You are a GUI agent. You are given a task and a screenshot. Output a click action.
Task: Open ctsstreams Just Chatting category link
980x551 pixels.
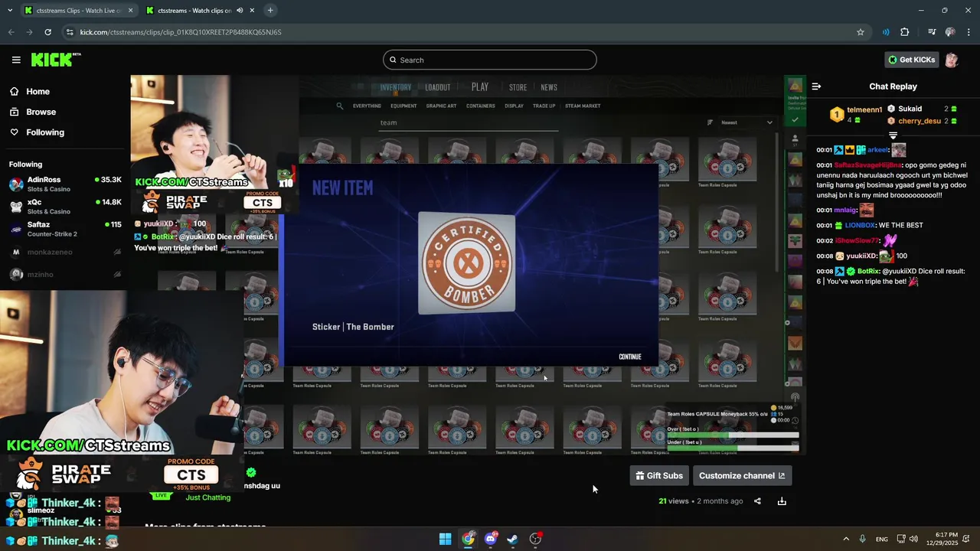(207, 497)
